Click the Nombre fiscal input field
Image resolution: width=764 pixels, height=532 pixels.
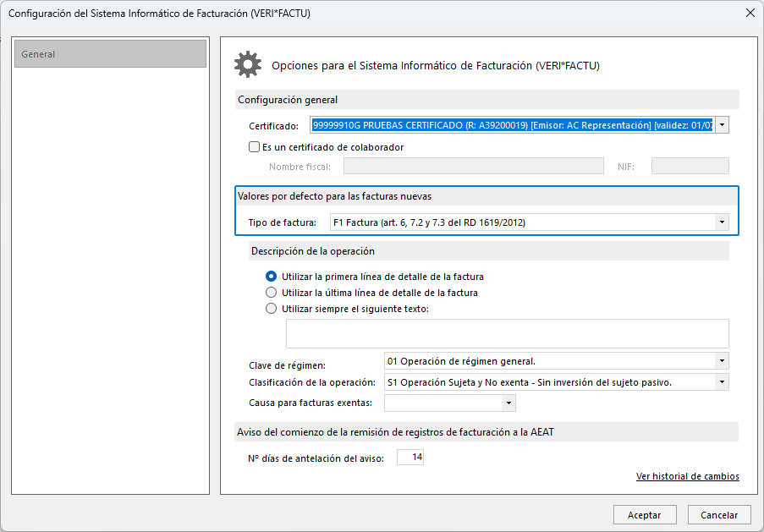pos(474,166)
